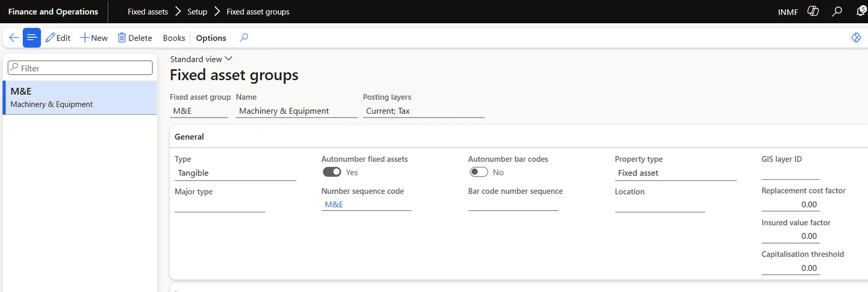This screenshot has width=868, height=292.
Task: Open the Posting layers field
Action: (x=424, y=111)
